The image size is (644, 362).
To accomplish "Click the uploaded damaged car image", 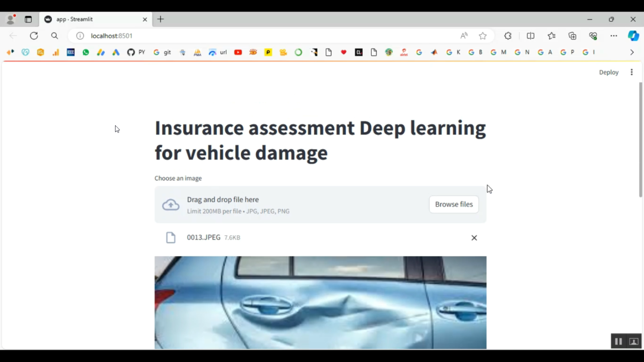I will [320, 302].
